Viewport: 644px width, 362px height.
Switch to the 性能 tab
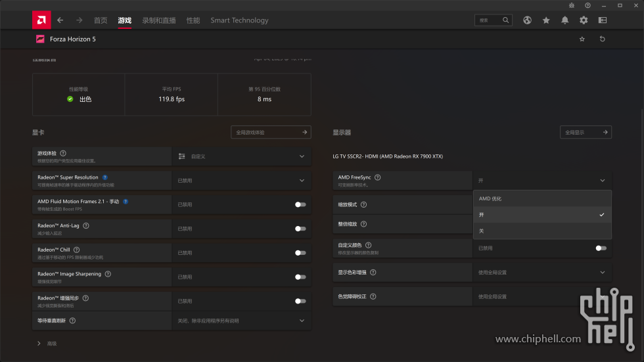point(193,20)
